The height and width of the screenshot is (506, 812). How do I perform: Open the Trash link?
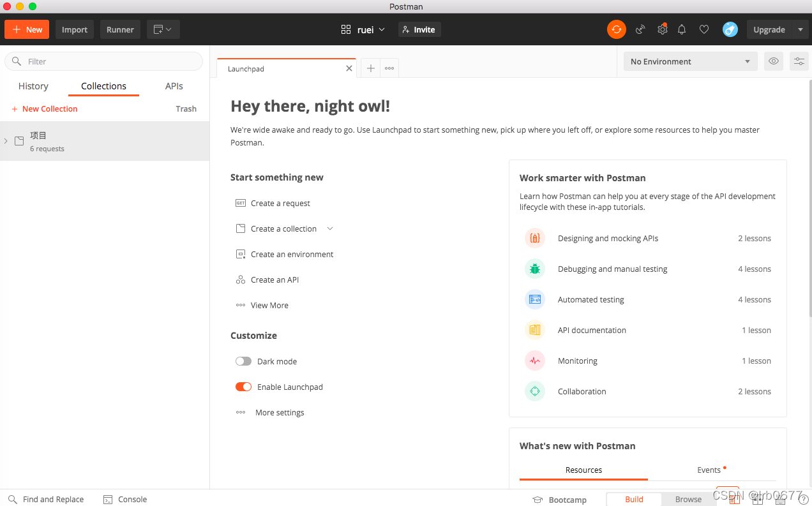186,109
